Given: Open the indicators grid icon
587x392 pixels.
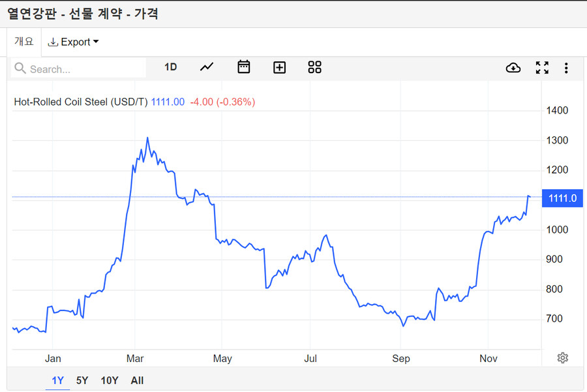Looking at the screenshot, I should tap(314, 67).
